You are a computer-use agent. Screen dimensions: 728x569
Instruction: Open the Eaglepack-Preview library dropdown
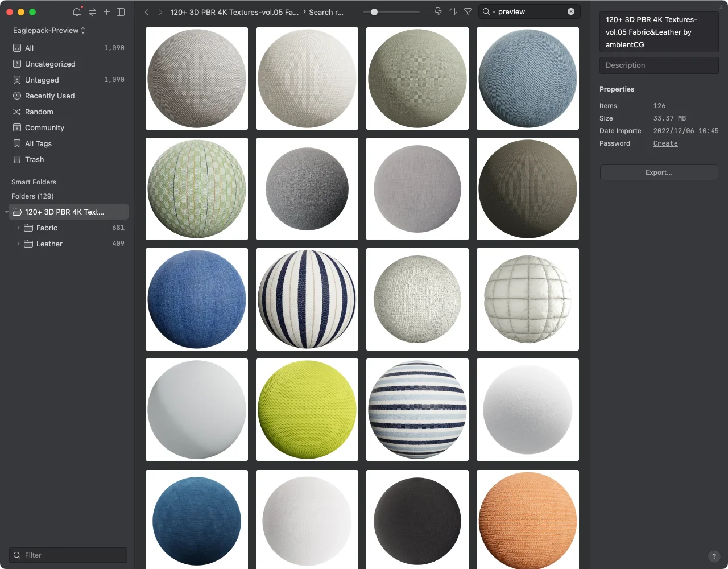pyautogui.click(x=49, y=30)
